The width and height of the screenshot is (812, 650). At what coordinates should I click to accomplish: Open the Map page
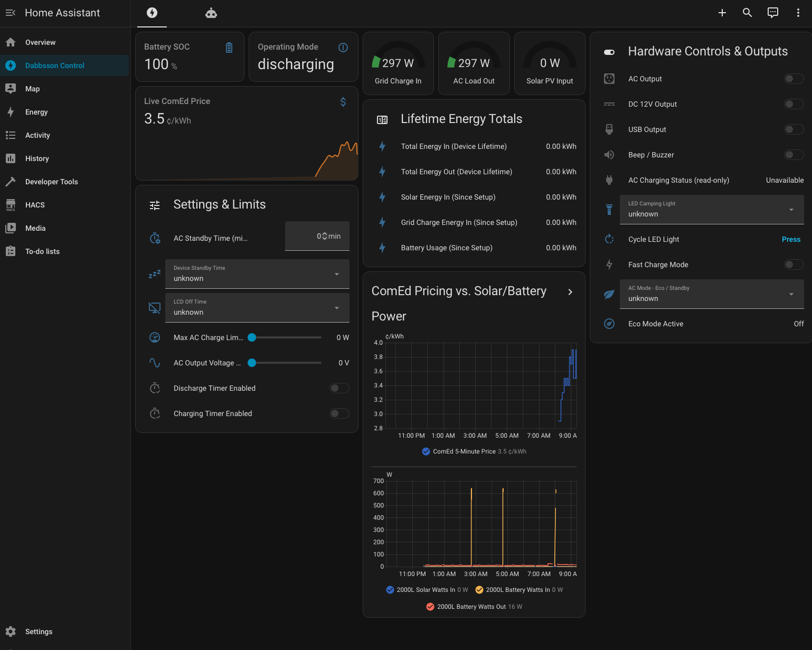coord(64,89)
